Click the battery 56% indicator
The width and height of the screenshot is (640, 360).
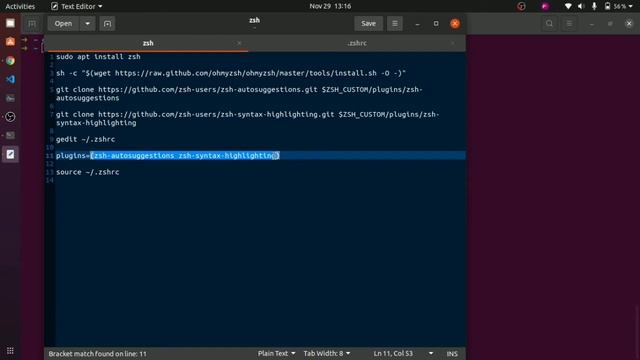pos(616,6)
